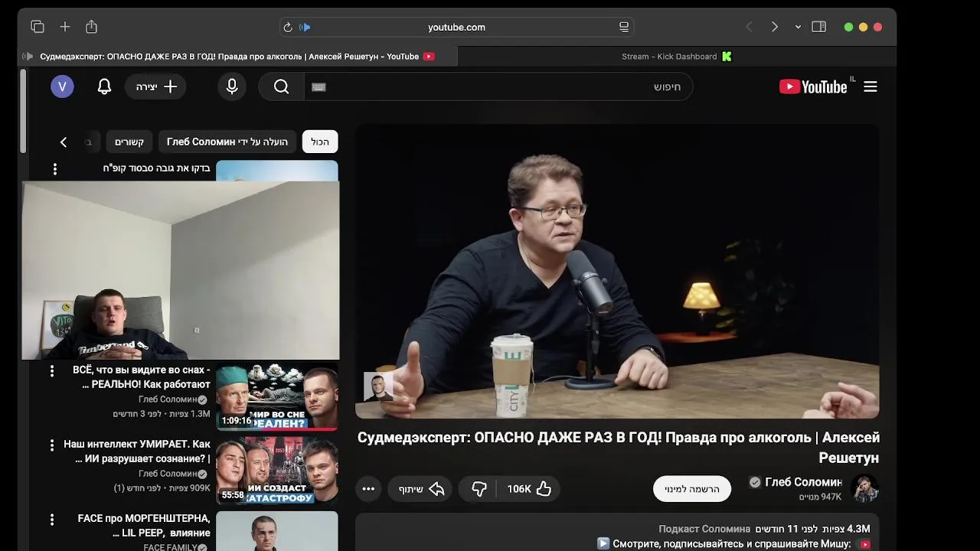980x551 pixels.
Task: Open the on-screen keyboard icon in search
Action: coord(319,87)
